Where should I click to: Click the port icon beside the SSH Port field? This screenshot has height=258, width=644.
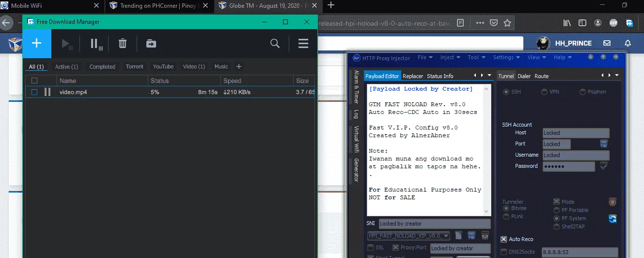(604, 144)
